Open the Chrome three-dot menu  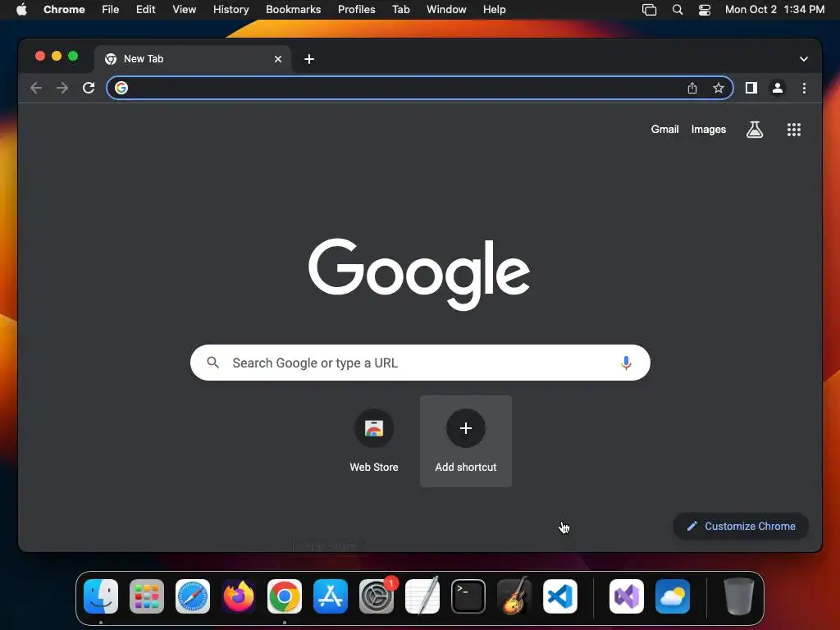coord(804,88)
